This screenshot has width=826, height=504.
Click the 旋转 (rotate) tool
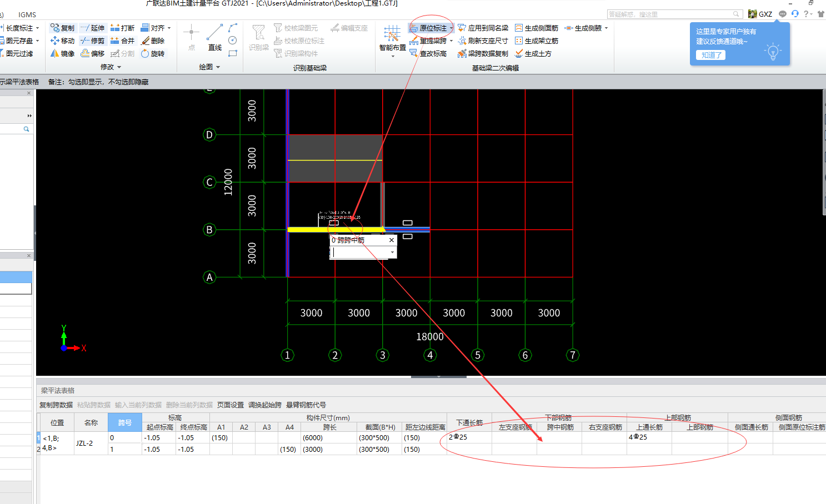point(153,53)
